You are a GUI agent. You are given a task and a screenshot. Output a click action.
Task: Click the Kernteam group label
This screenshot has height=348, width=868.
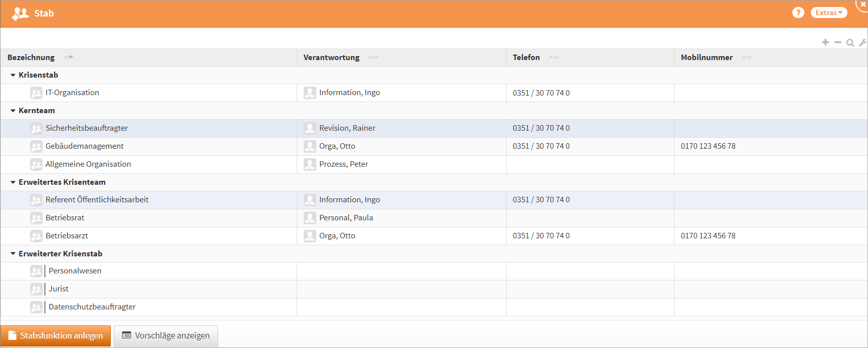pyautogui.click(x=37, y=111)
